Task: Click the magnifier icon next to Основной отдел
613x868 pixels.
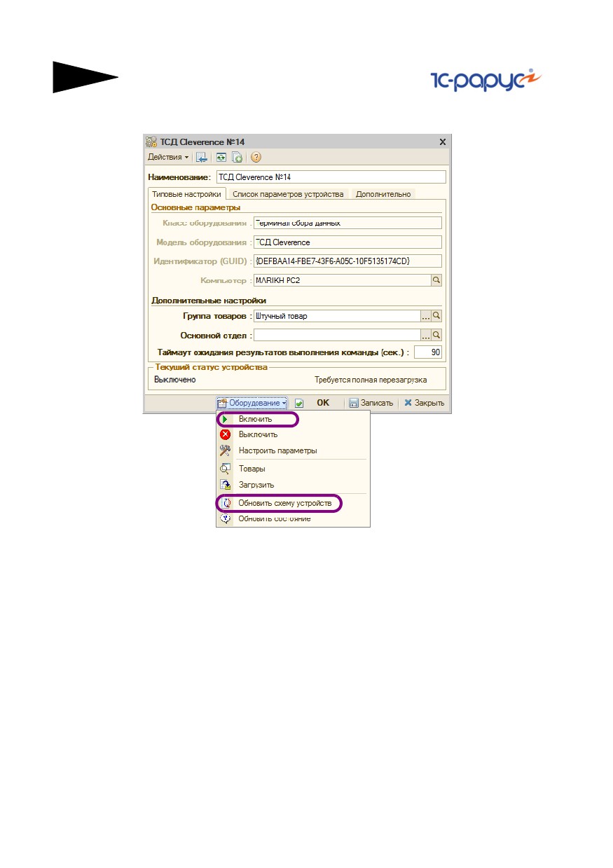Action: tap(436, 335)
